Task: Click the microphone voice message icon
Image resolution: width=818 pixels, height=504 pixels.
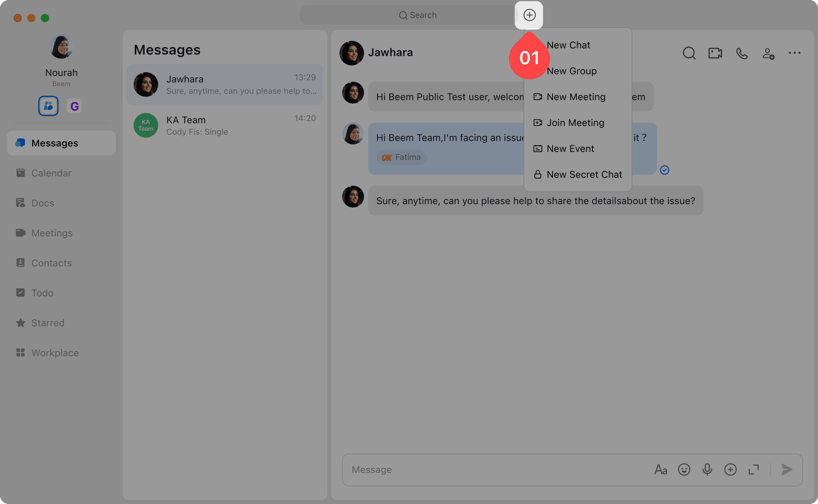Action: click(x=707, y=470)
